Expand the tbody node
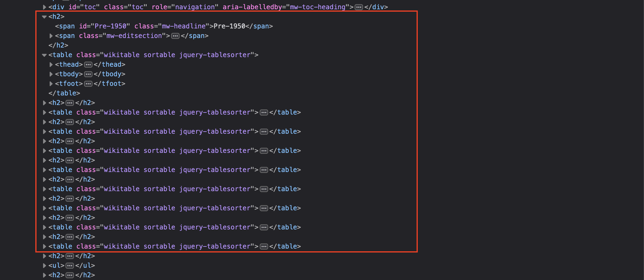Screen dimensions: 644x280 51,74
